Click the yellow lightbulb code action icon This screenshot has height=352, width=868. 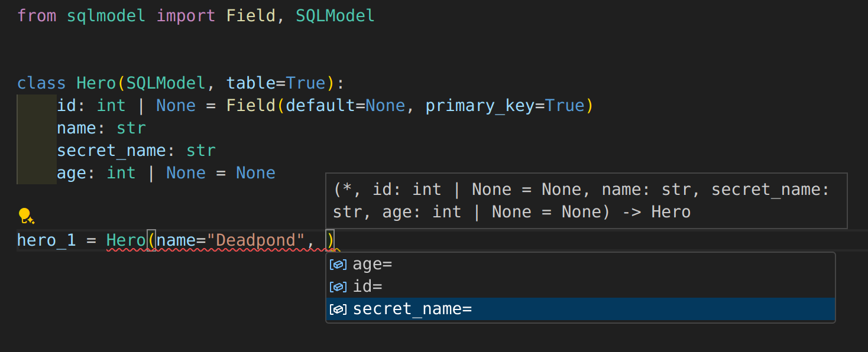point(25,216)
